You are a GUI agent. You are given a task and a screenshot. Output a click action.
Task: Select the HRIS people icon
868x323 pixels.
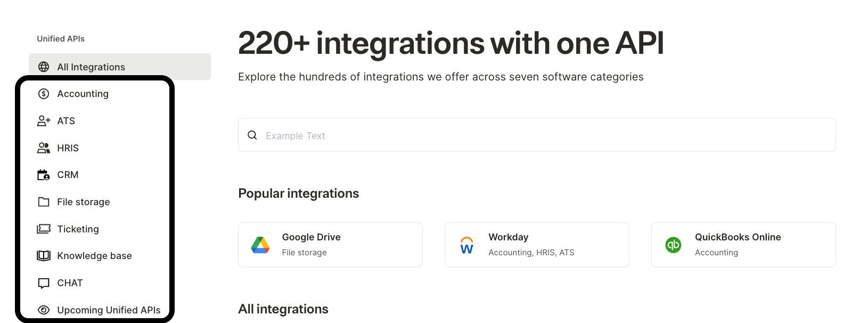click(43, 148)
